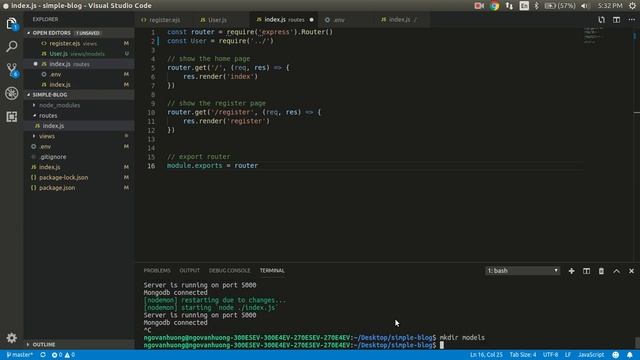Open package-lock.json in the explorer
This screenshot has width=640, height=360.
click(x=79, y=178)
